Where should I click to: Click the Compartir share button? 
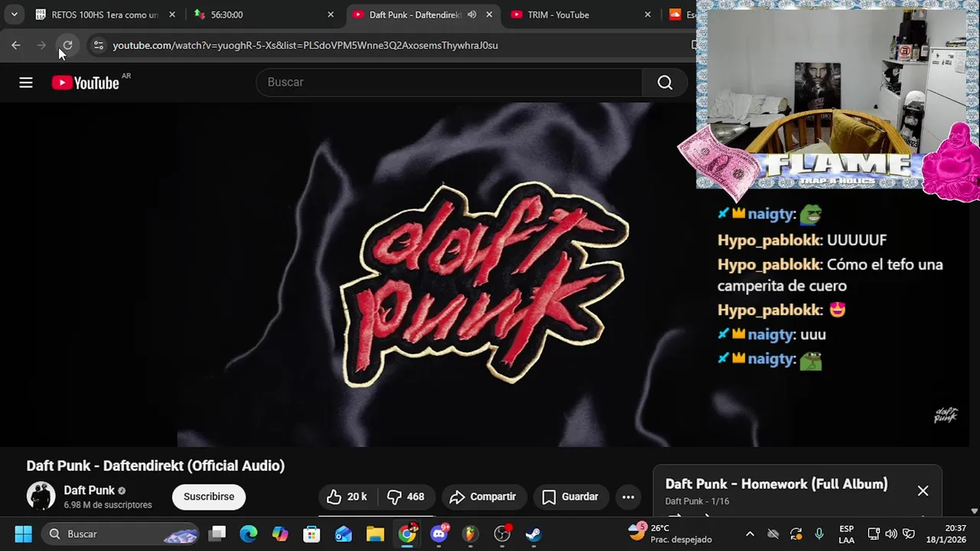coord(483,497)
